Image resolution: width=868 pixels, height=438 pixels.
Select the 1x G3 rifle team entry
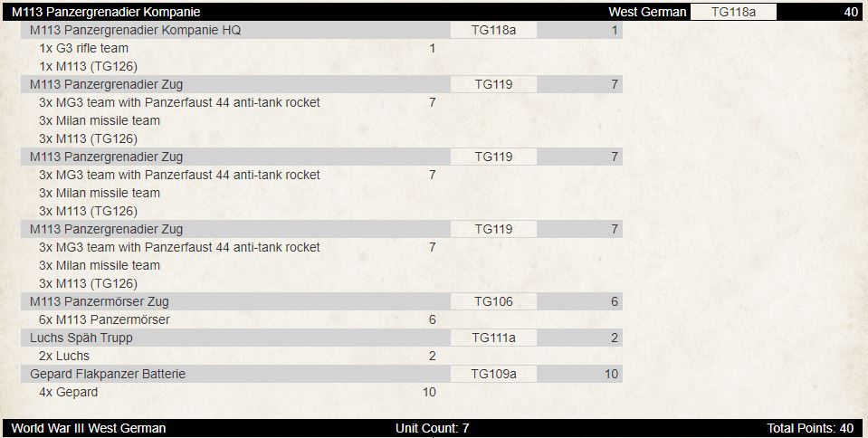click(83, 48)
